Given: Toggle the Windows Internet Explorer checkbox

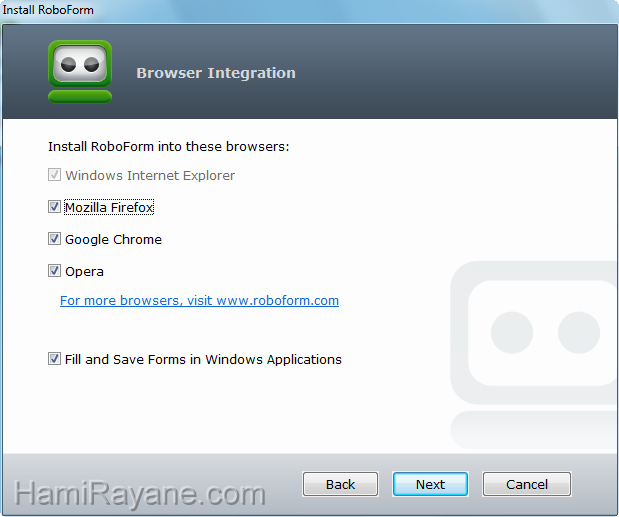Looking at the screenshot, I should click(x=54, y=175).
